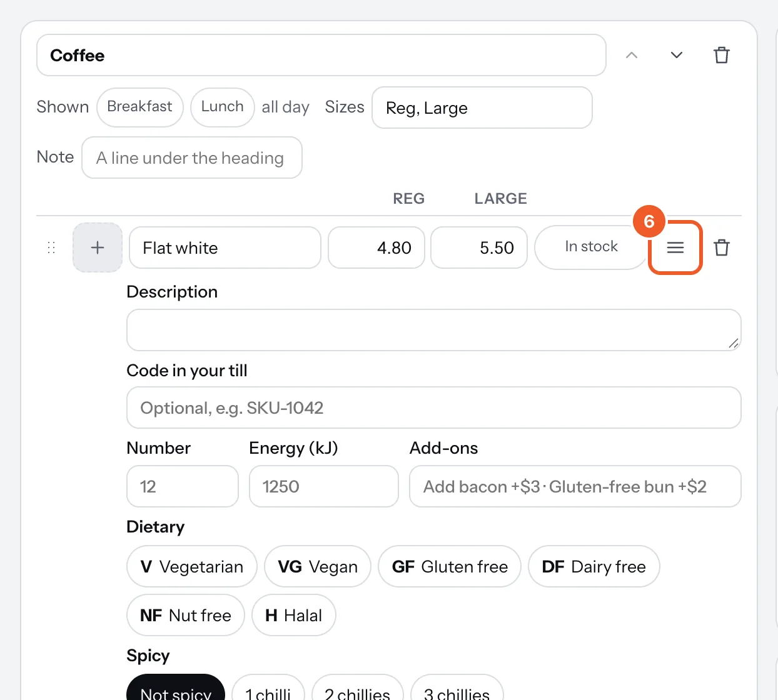778x700 pixels.
Task: Click the LARGE column header
Action: 501,199
